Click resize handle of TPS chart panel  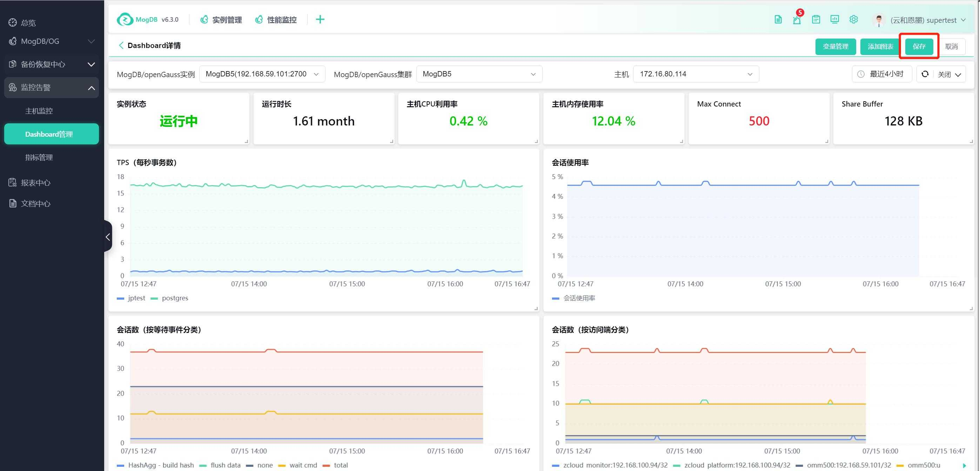pos(536,308)
